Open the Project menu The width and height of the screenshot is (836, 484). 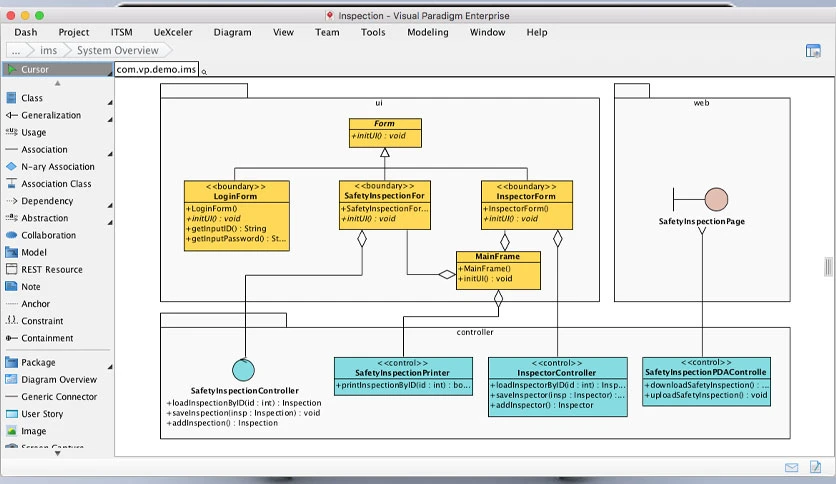pyautogui.click(x=74, y=32)
